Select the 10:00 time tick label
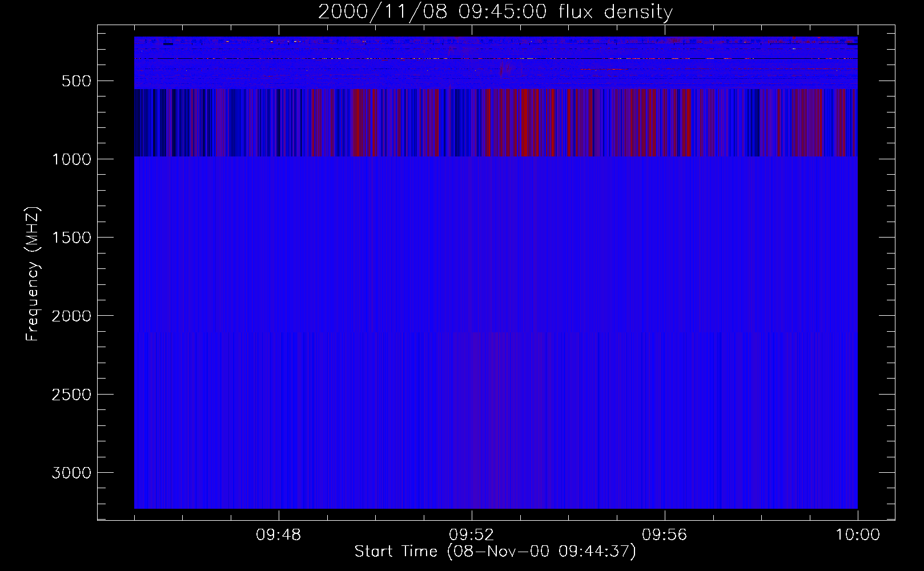Image resolution: width=924 pixels, height=571 pixels. point(857,535)
